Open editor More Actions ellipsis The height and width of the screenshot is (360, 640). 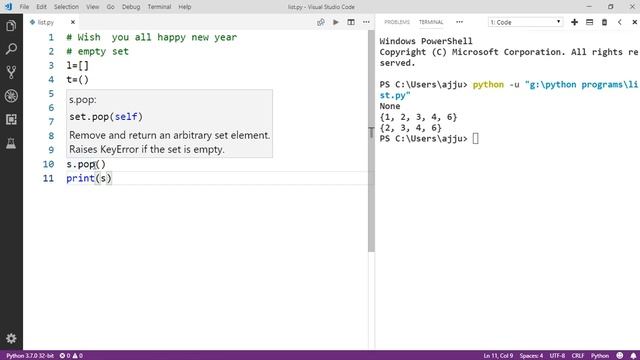click(x=366, y=22)
